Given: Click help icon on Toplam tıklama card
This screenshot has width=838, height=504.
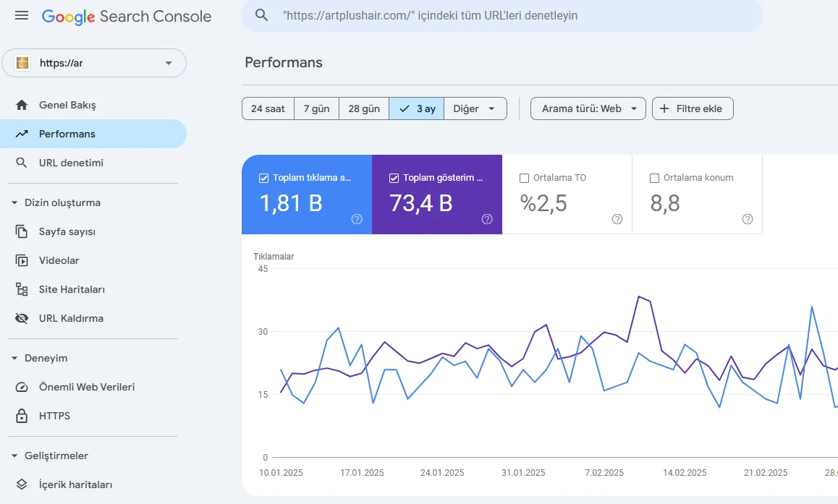Looking at the screenshot, I should 357,219.
